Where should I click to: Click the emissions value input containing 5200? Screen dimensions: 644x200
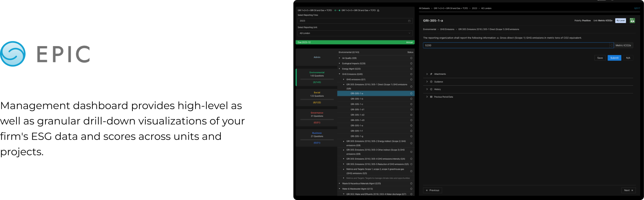point(516,45)
